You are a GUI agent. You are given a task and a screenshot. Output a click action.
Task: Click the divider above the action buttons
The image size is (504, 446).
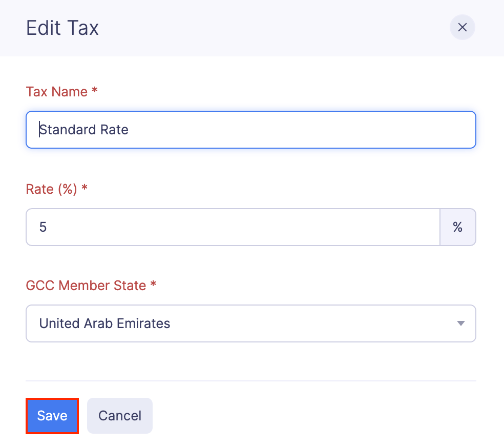tap(251, 380)
